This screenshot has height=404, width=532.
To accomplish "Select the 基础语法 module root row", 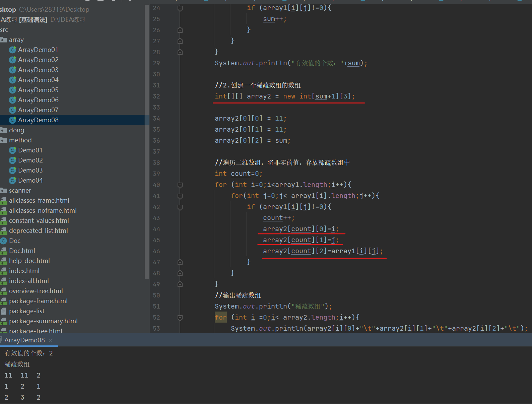I will tap(42, 20).
